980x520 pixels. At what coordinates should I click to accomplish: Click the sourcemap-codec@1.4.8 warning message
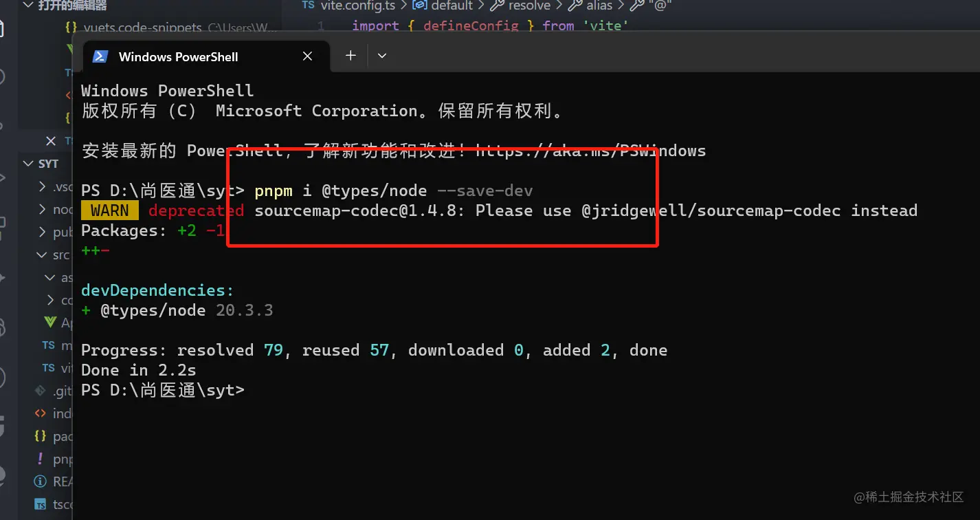pos(586,210)
